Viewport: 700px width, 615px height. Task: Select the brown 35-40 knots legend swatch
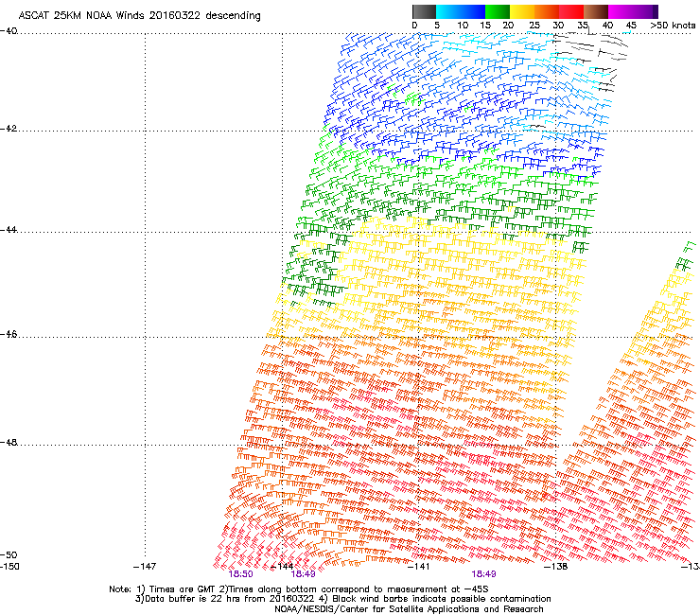pyautogui.click(x=596, y=11)
